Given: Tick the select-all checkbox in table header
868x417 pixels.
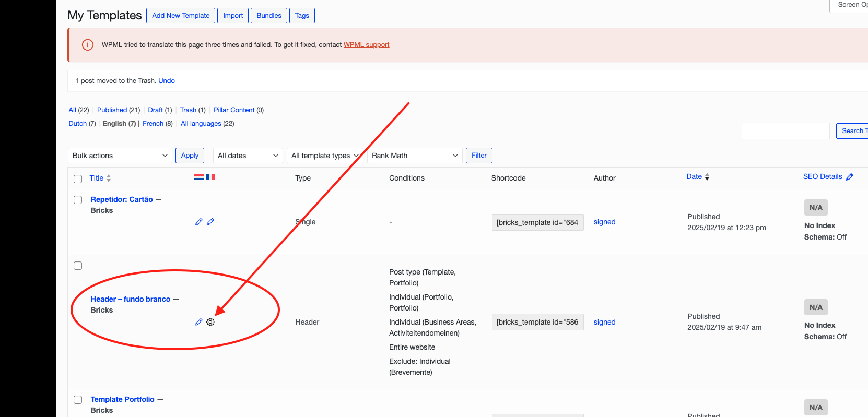Looking at the screenshot, I should click(x=78, y=178).
